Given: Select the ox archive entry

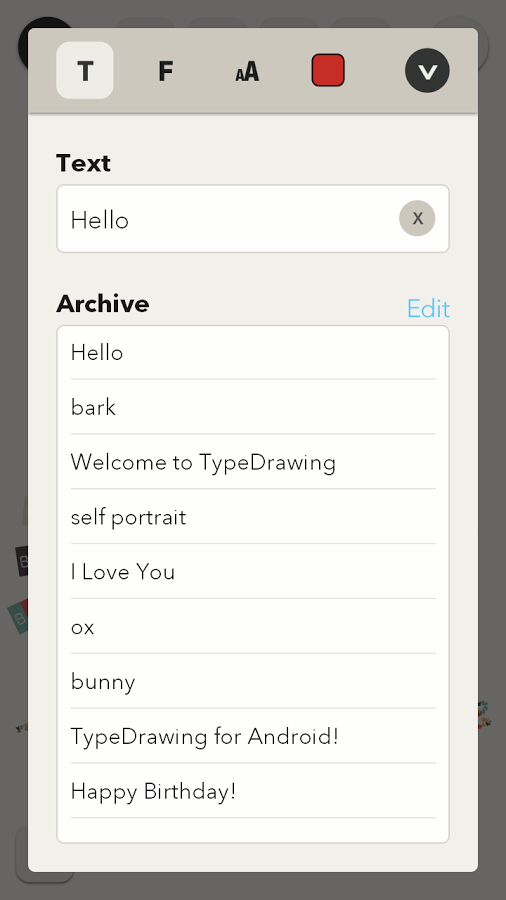Looking at the screenshot, I should click(x=253, y=626).
